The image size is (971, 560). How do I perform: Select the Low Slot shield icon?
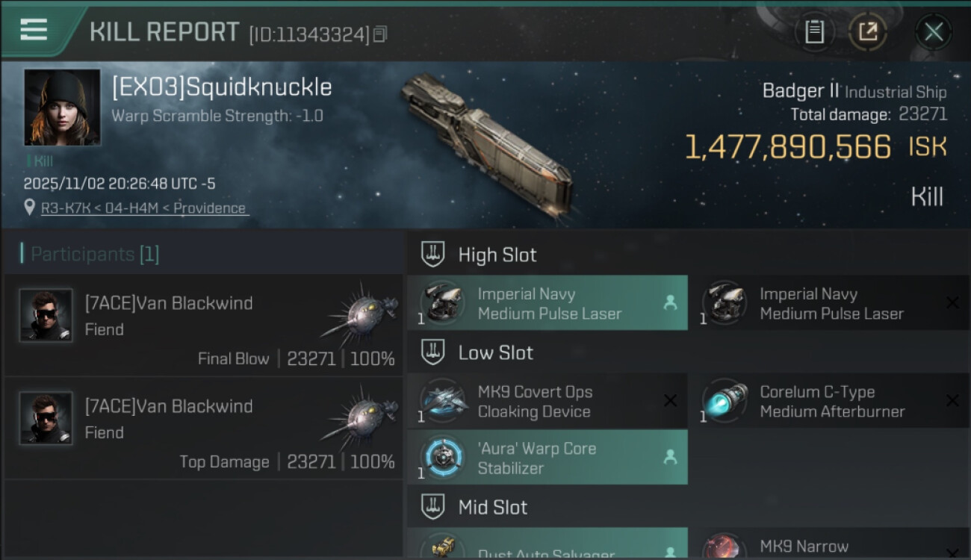pos(432,352)
